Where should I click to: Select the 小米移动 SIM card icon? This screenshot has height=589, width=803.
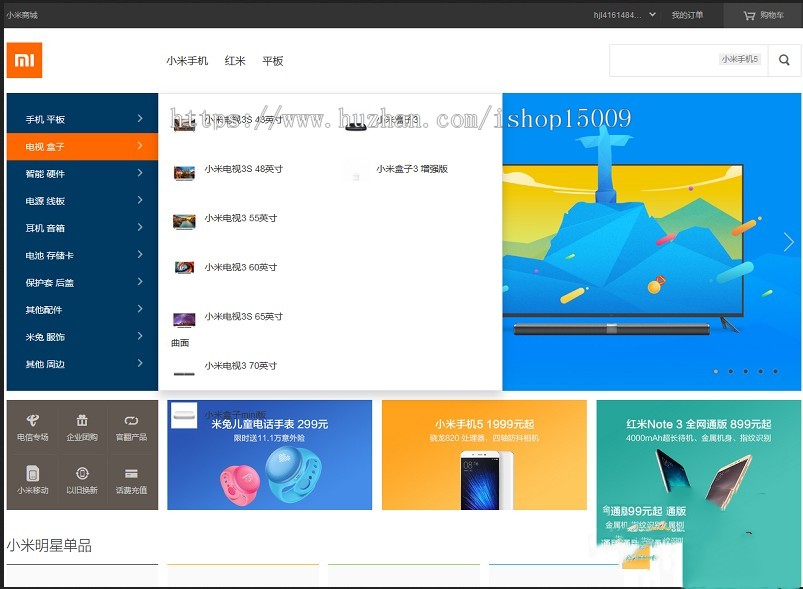click(x=34, y=477)
